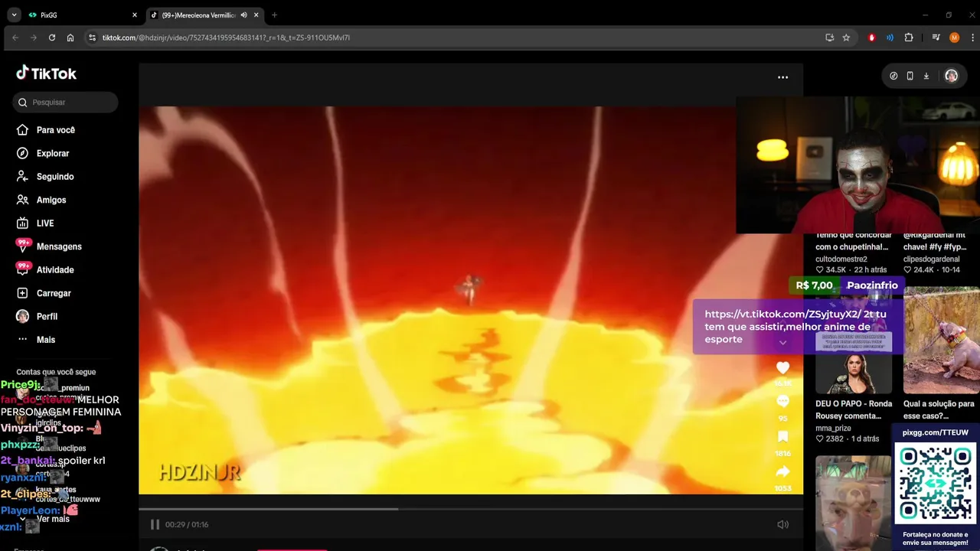Click the vt.tiktok.com donation message link
This screenshot has height=551, width=980.
click(782, 315)
